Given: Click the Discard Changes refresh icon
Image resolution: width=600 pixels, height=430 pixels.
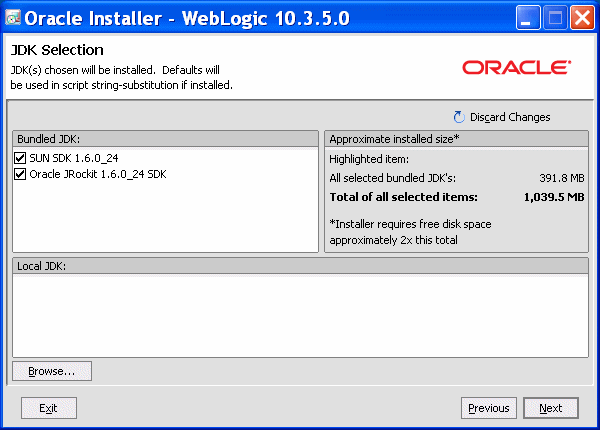Looking at the screenshot, I should 459,117.
